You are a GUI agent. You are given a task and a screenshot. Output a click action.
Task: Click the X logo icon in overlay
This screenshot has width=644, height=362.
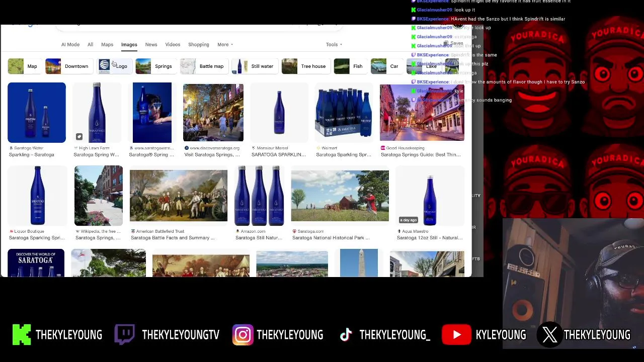pos(550,335)
